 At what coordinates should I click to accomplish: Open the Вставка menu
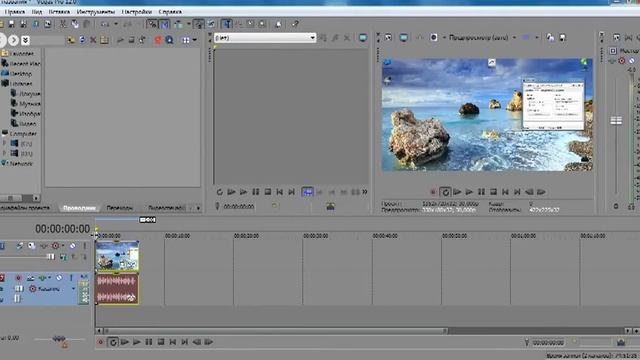[59, 12]
